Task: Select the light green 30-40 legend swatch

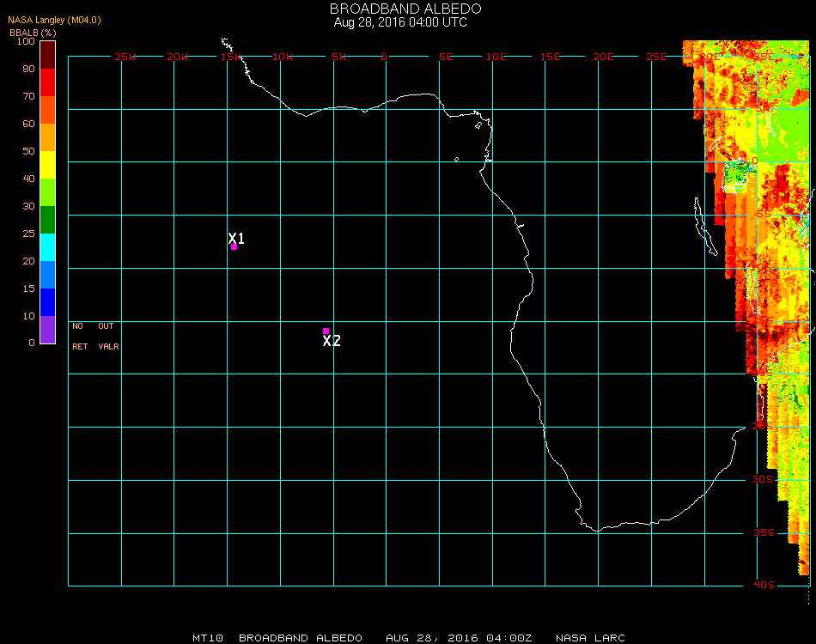Action: pos(47,192)
